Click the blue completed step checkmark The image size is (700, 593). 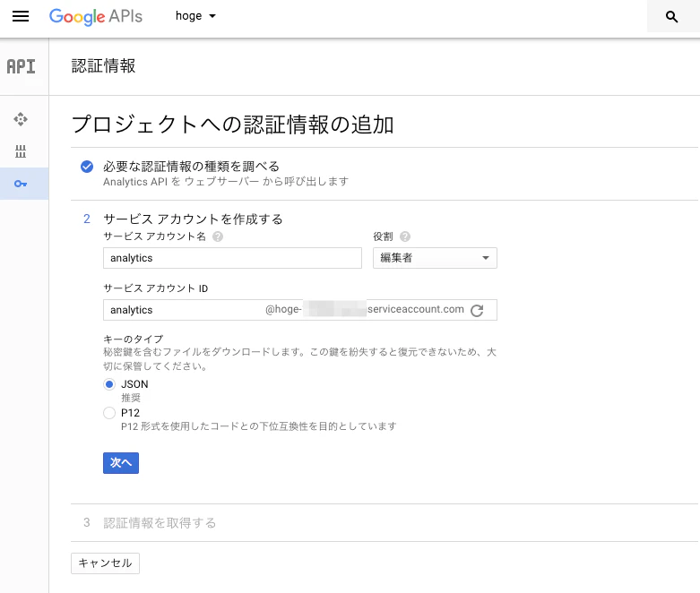click(87, 167)
